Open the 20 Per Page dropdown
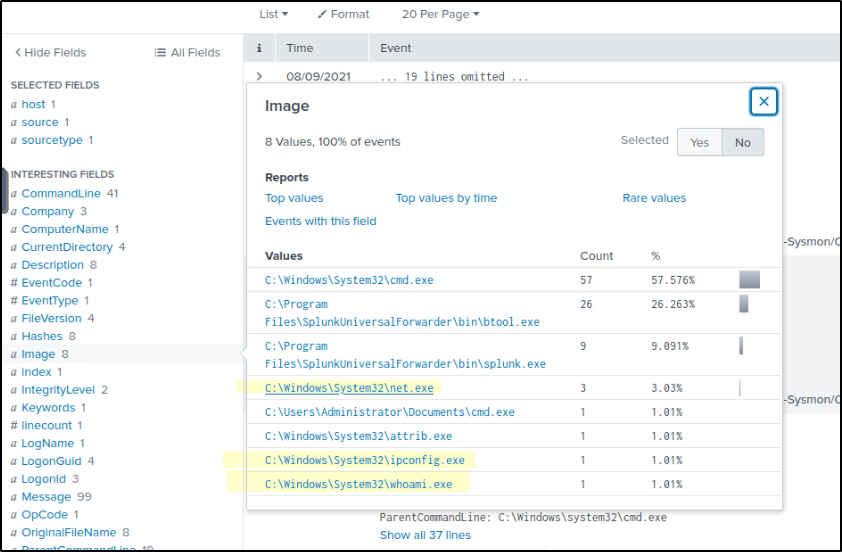The image size is (842, 552). pos(440,14)
